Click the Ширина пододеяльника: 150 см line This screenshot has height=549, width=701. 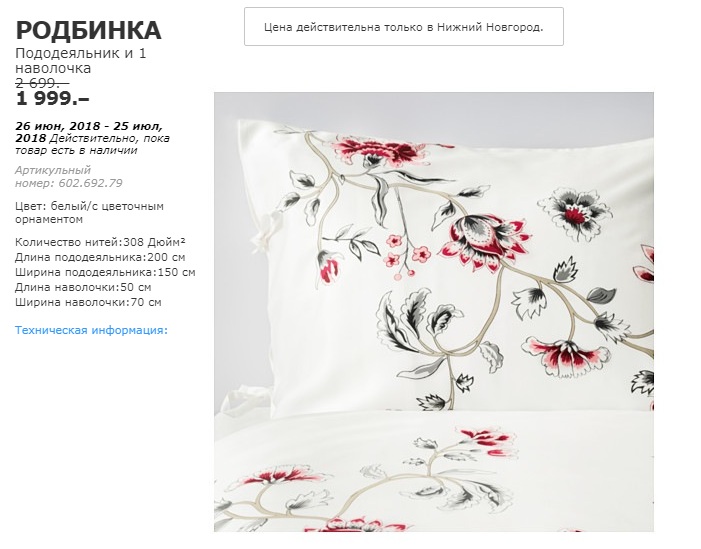pyautogui.click(x=105, y=272)
